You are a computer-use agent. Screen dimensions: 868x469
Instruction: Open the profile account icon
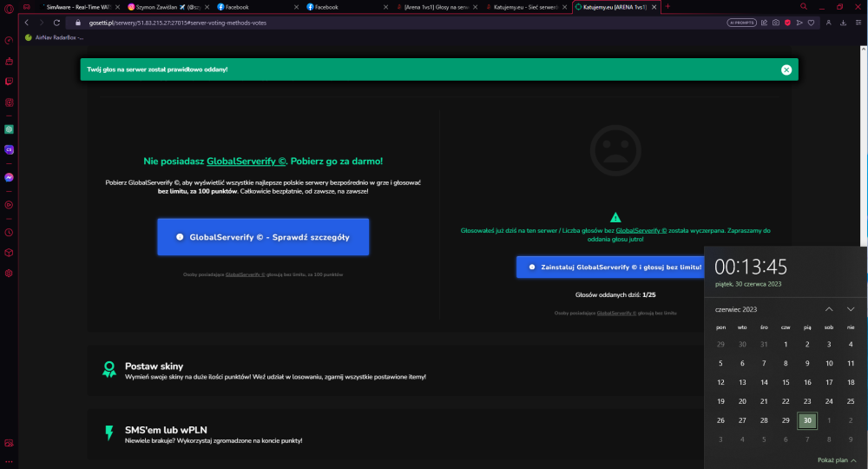(x=829, y=23)
